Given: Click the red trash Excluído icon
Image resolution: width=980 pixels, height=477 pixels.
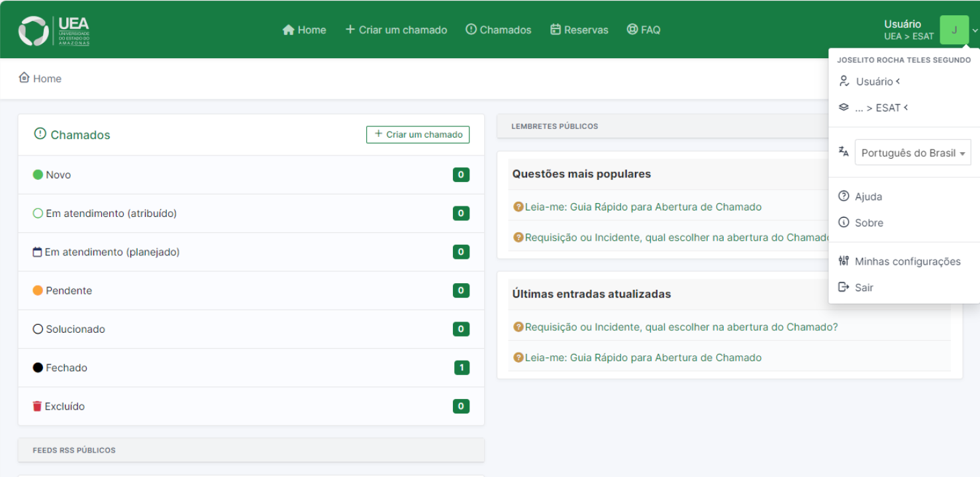Looking at the screenshot, I should pos(37,406).
